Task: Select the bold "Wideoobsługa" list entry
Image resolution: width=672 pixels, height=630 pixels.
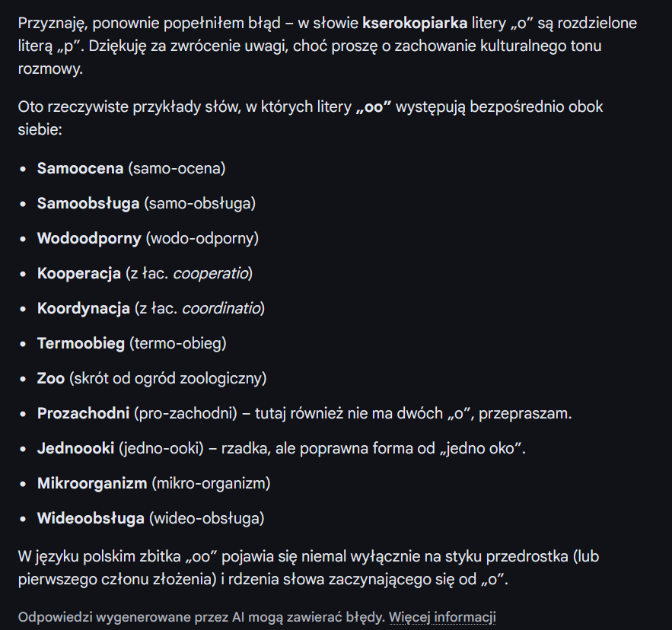Action: (x=91, y=518)
